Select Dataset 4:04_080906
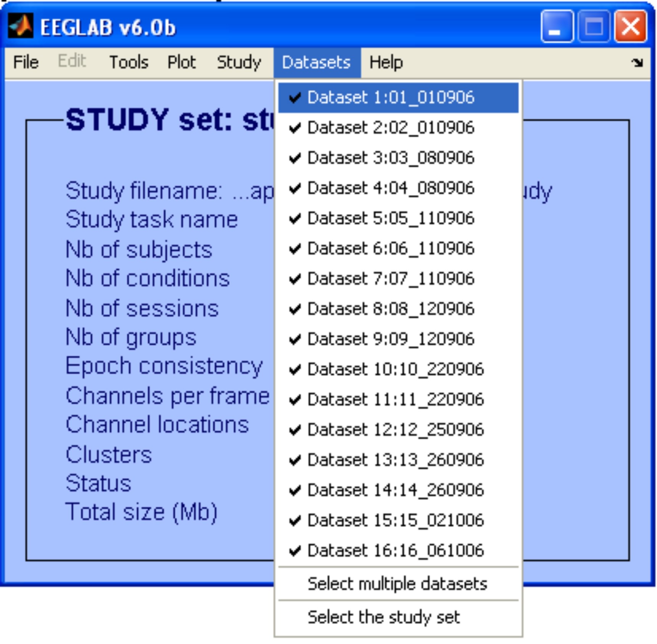 398,188
